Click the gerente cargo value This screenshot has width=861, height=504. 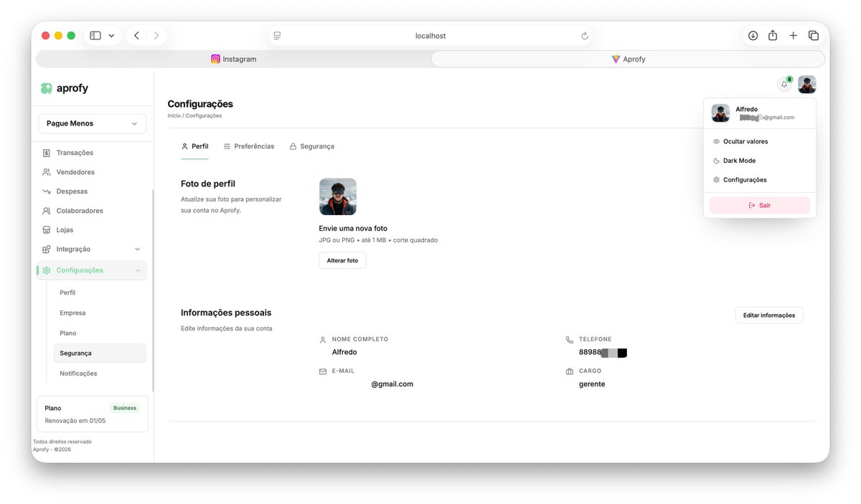[x=592, y=384]
